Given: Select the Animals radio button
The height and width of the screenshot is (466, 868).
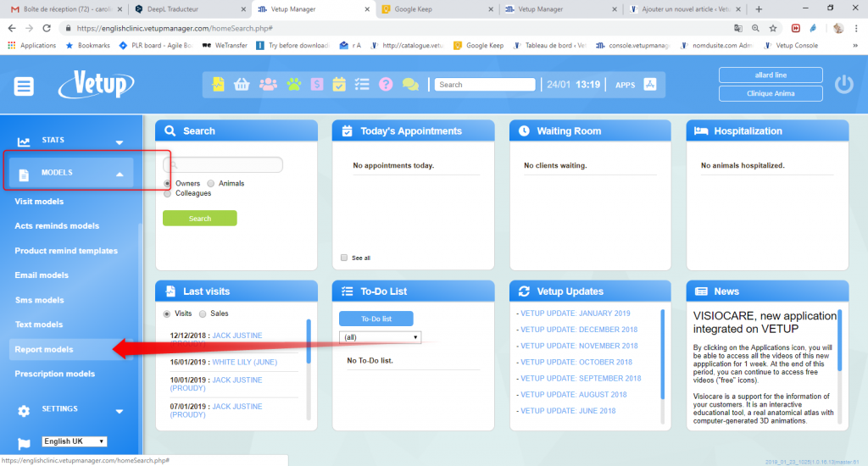Looking at the screenshot, I should (211, 183).
